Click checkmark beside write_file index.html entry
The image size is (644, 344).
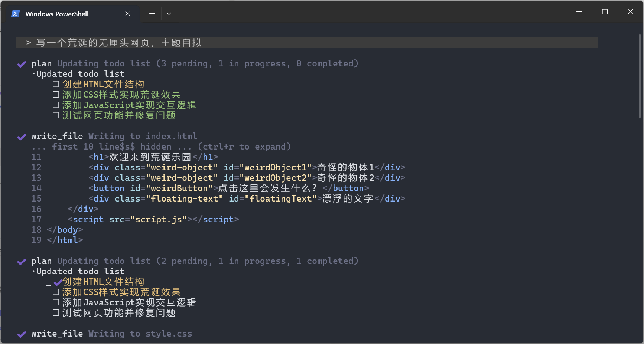pos(22,137)
